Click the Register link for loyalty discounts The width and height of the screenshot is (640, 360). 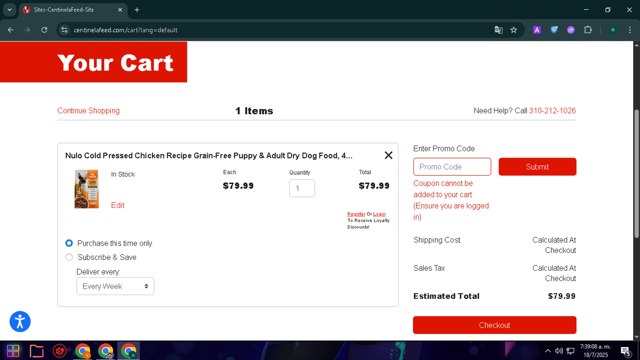click(356, 214)
